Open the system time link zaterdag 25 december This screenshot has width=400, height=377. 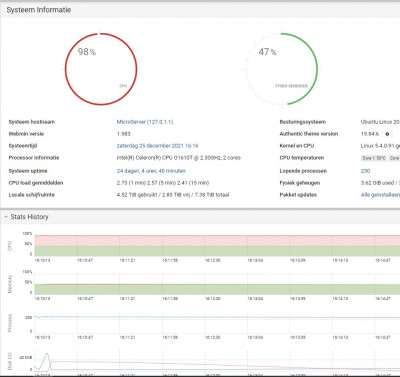coord(157,146)
